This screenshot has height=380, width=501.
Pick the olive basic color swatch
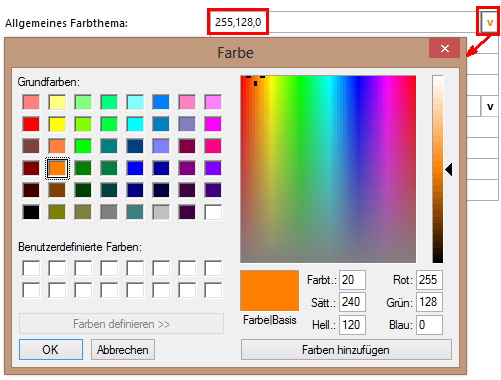(57, 212)
